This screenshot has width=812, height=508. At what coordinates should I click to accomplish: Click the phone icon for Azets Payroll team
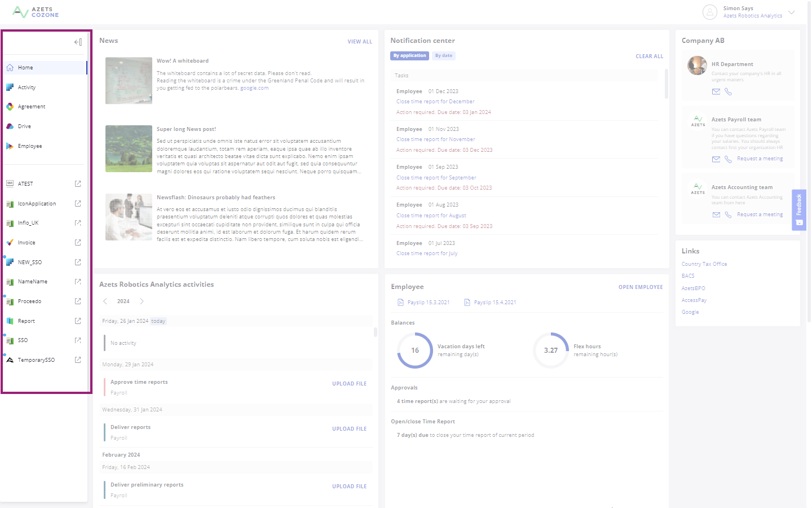[x=727, y=159]
